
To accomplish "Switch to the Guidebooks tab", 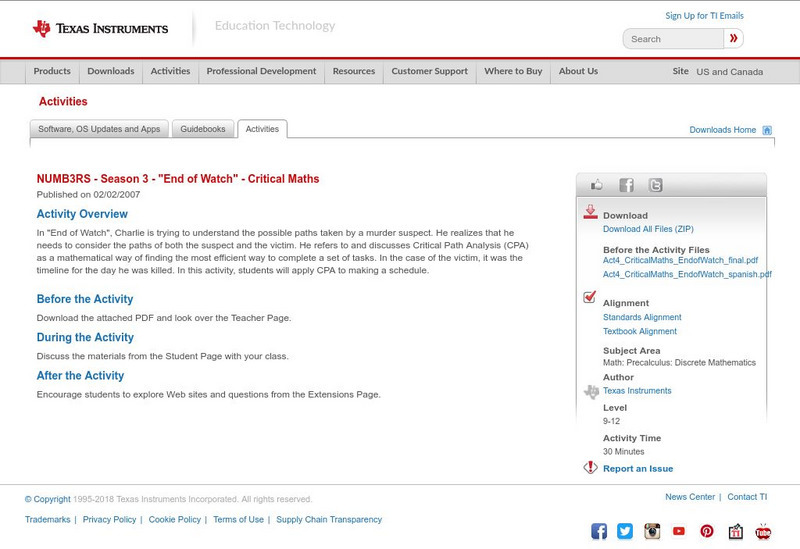I will pos(203,129).
